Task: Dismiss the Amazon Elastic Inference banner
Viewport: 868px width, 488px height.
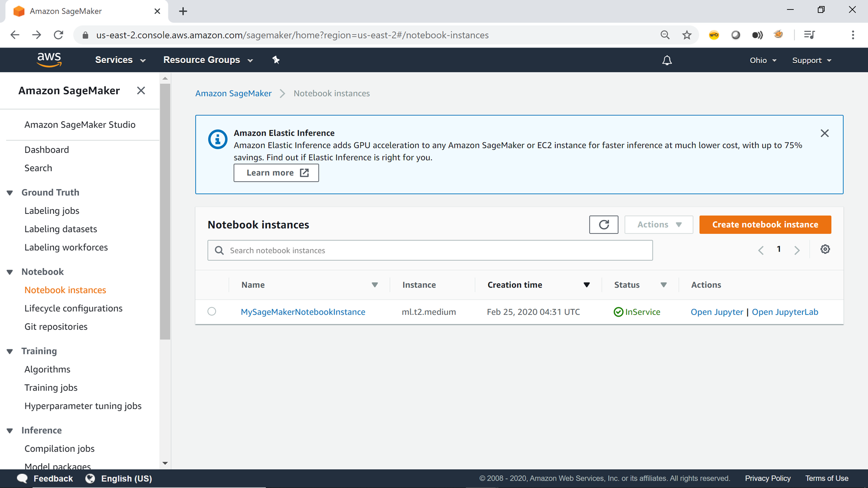Action: [825, 133]
